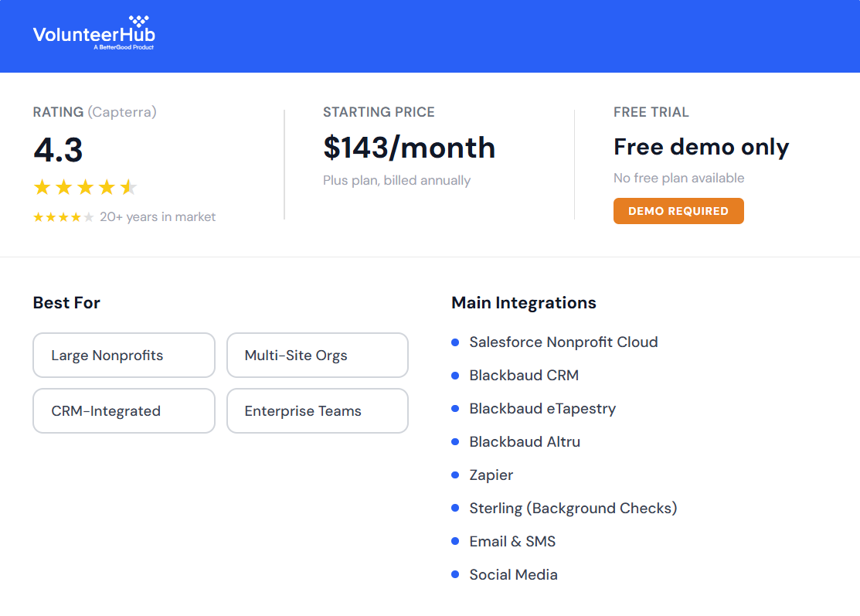Click the small stars next to 20+ years

[x=63, y=216]
